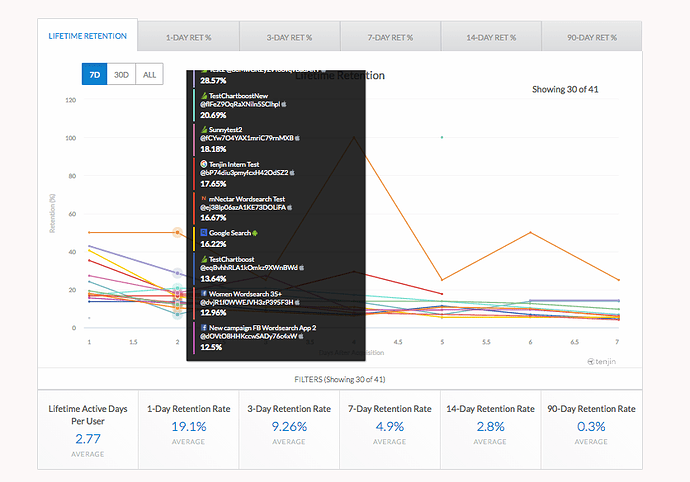Click blue search icon beside Google Search
This screenshot has height=482, width=690.
(204, 232)
